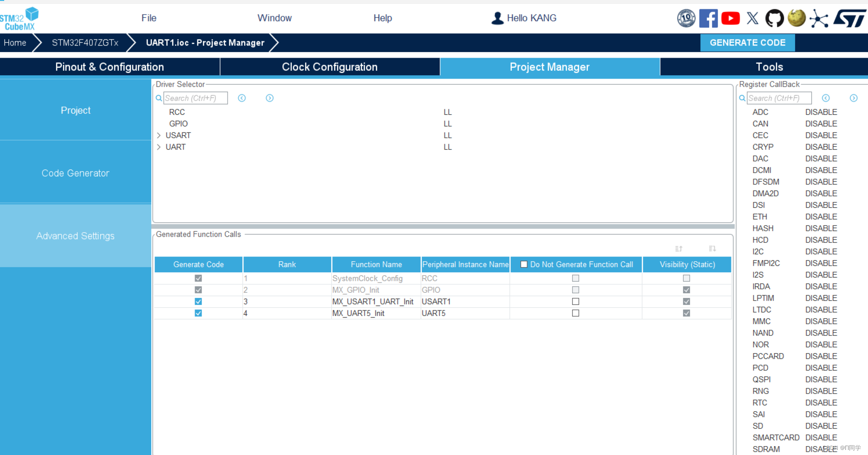This screenshot has height=455, width=868.
Task: Open USART driver LL dropdown
Action: tap(448, 135)
